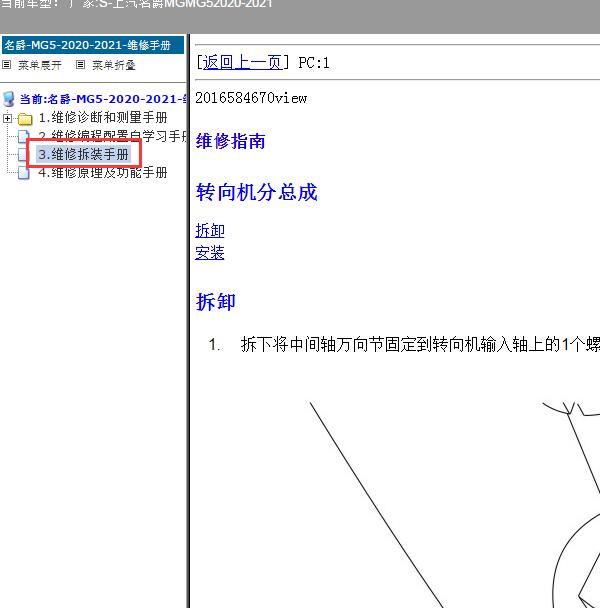
Task: Click 菜单折叠 to collapse all menus
Action: point(114,65)
